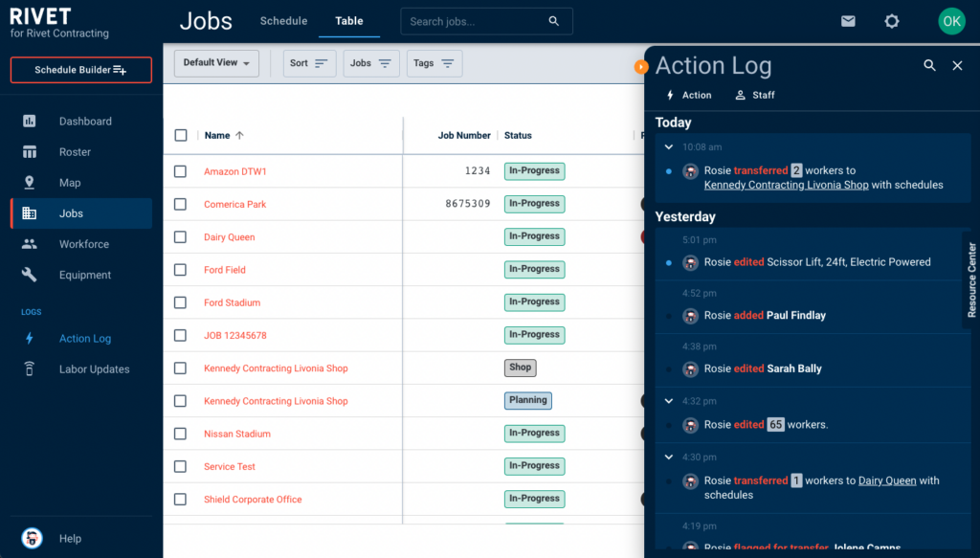This screenshot has width=980, height=558.
Task: Click job number 8675309
Action: [x=467, y=204]
